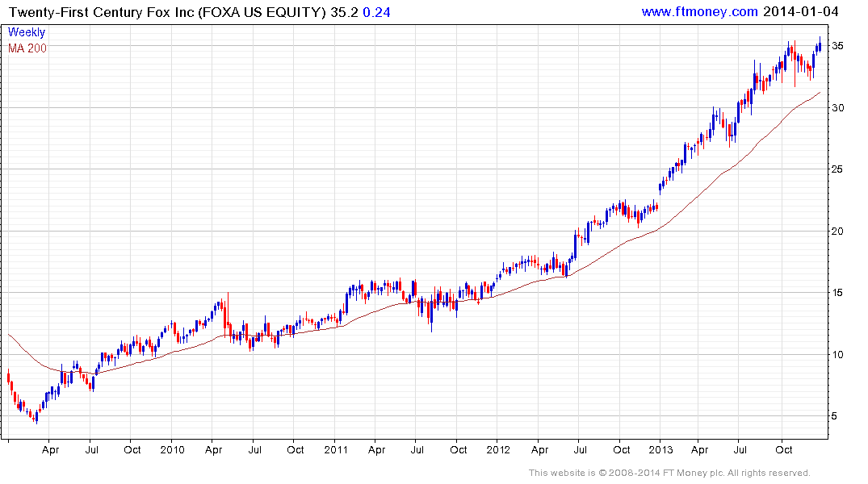
Task: Click the y-axis value '25'
Action: coord(837,169)
